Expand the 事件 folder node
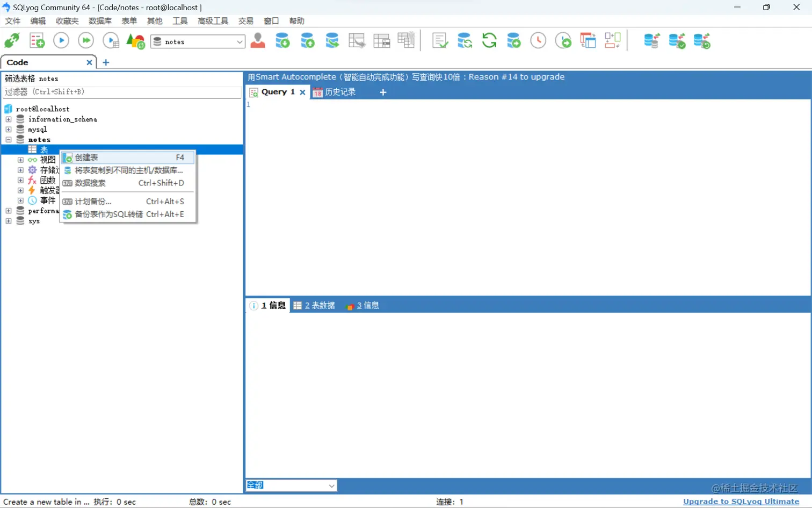812x508 pixels. (x=20, y=201)
